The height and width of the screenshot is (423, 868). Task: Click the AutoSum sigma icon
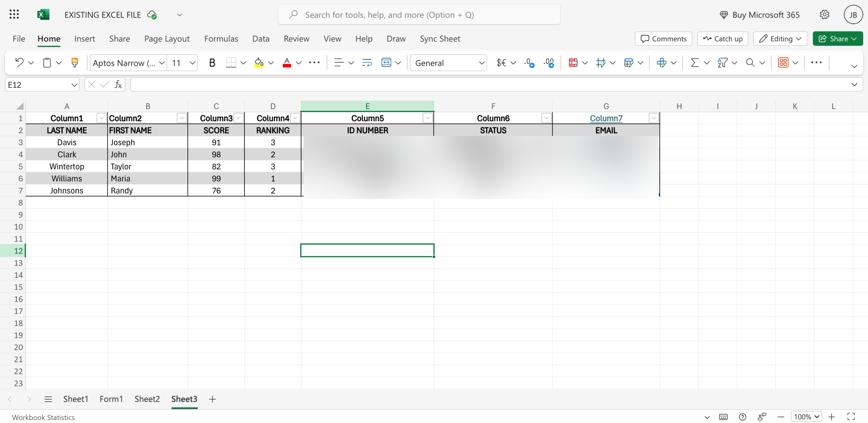(x=695, y=63)
